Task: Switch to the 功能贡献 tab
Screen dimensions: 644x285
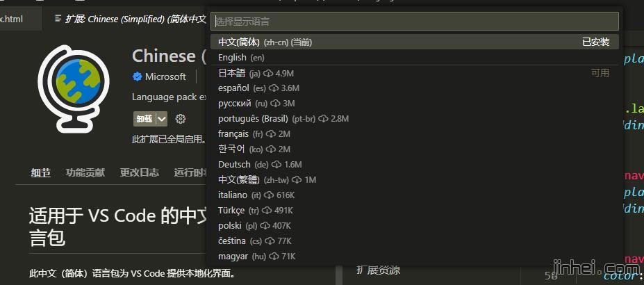Action: (85, 172)
